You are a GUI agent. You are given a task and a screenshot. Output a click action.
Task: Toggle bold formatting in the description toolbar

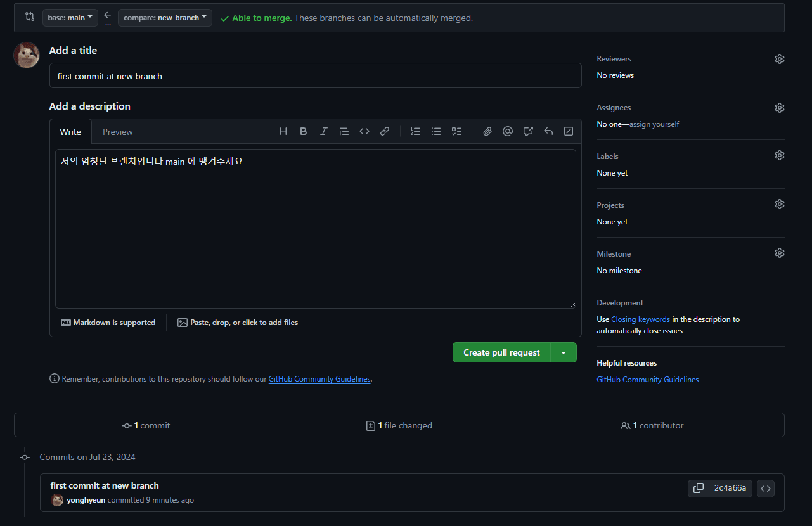[304, 131]
